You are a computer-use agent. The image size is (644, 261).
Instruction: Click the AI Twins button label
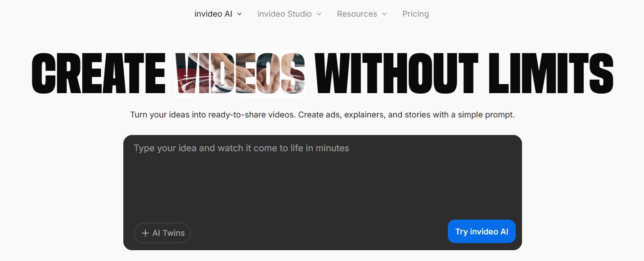(168, 233)
